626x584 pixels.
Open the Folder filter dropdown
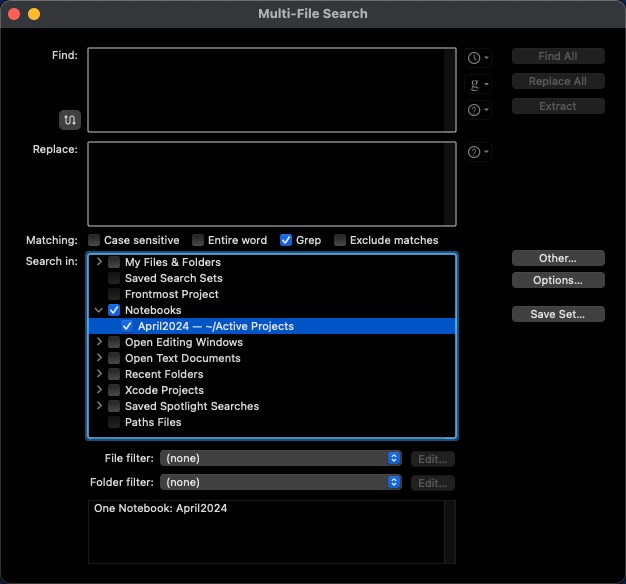[281, 482]
